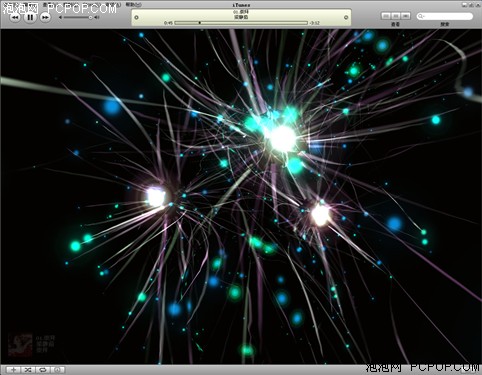Viewport: 482px width, 375px height.
Task: Toggle shuffle playback mode
Action: (x=28, y=370)
